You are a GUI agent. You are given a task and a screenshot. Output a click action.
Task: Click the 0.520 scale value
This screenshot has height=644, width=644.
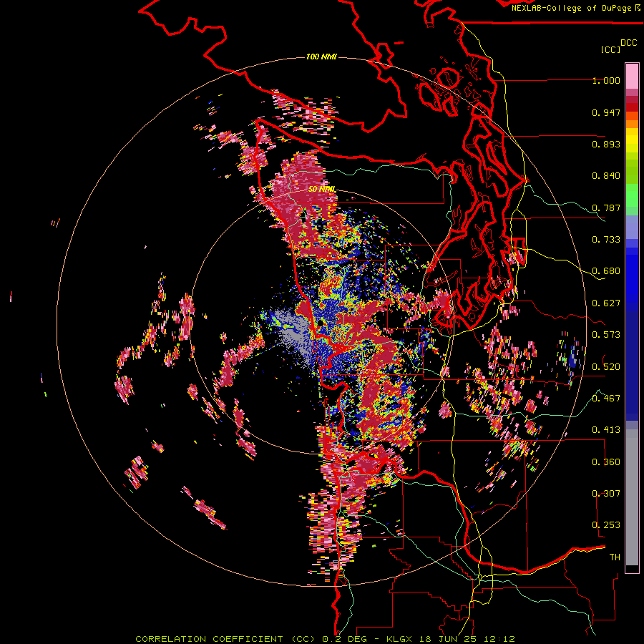coord(606,367)
